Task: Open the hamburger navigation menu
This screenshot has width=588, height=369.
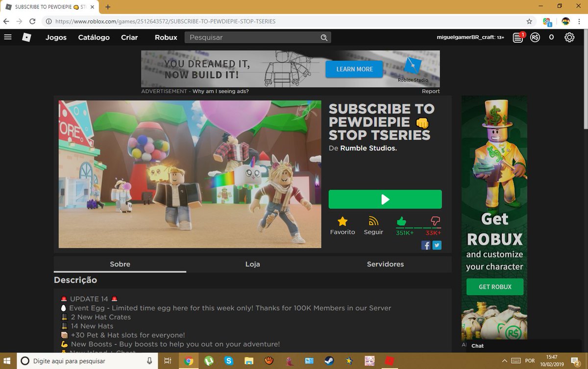Action: [x=7, y=37]
